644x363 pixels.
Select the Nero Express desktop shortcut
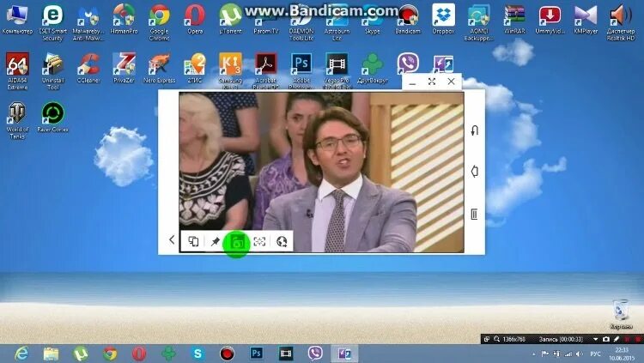click(160, 68)
